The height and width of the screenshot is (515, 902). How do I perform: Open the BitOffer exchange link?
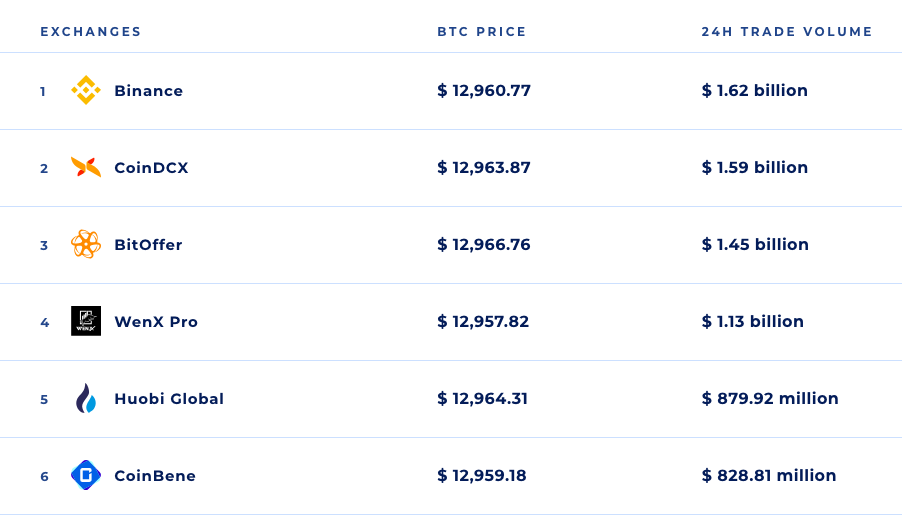(148, 245)
